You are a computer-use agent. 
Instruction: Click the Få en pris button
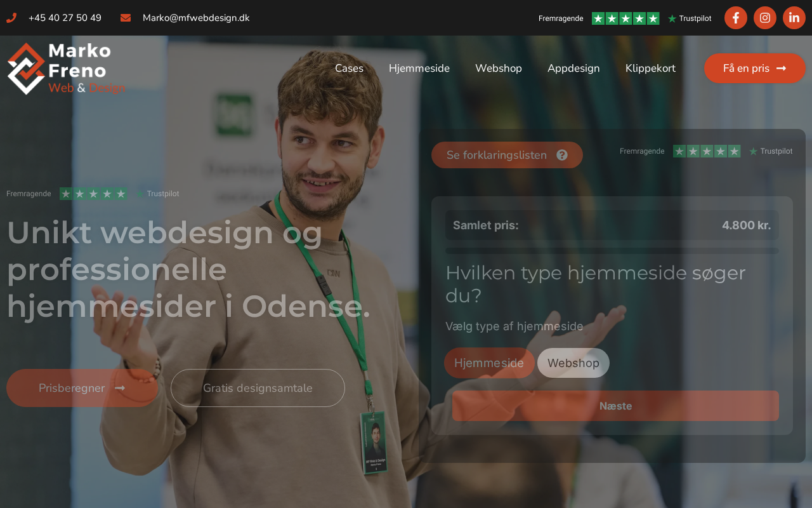point(755,68)
